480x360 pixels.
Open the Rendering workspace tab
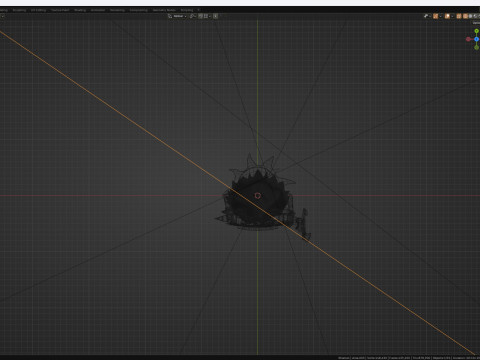pos(117,10)
